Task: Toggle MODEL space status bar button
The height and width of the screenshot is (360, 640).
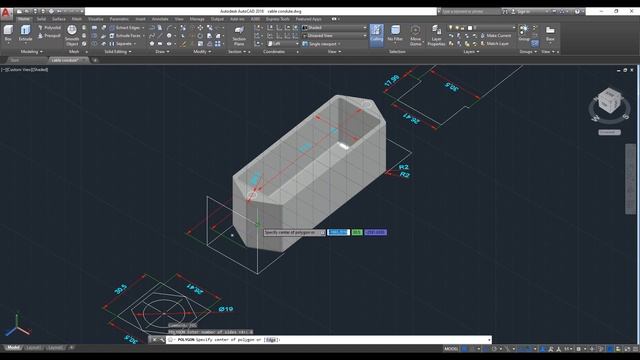Action: click(x=451, y=349)
